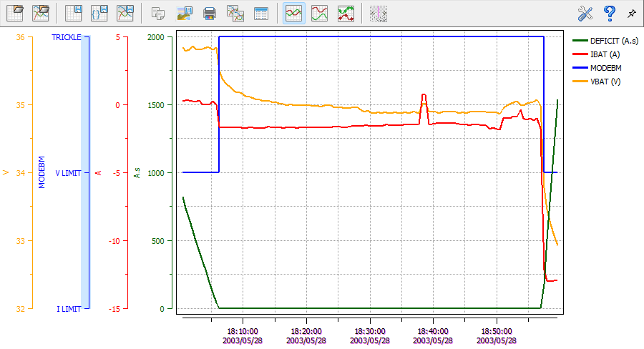This screenshot has width=644, height=349.
Task: Click the pin toolbar icon
Action: [x=632, y=14]
